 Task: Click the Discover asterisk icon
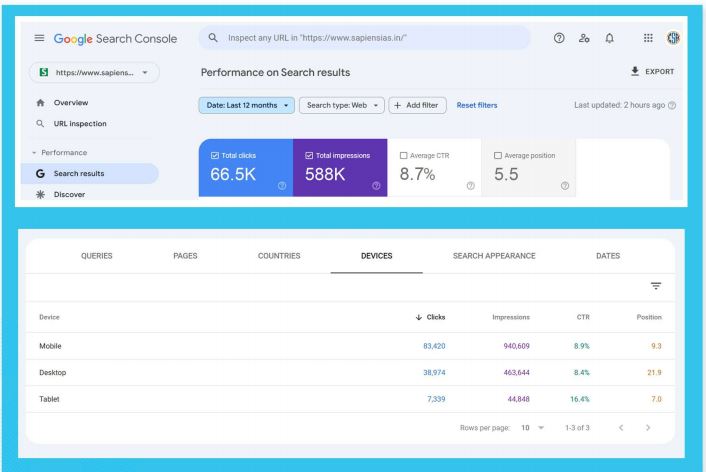(40, 194)
